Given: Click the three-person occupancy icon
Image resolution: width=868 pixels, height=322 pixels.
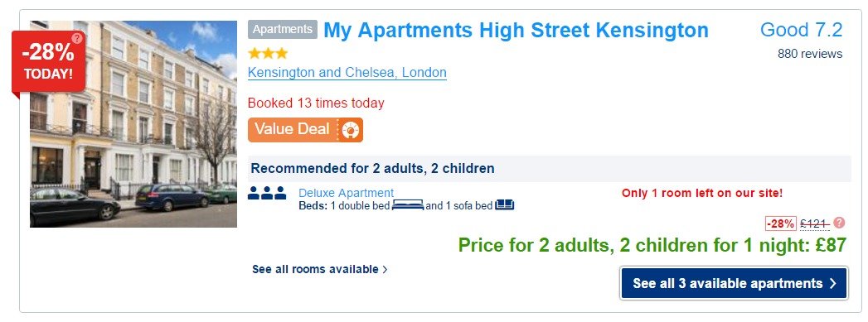Looking at the screenshot, I should coord(267,193).
